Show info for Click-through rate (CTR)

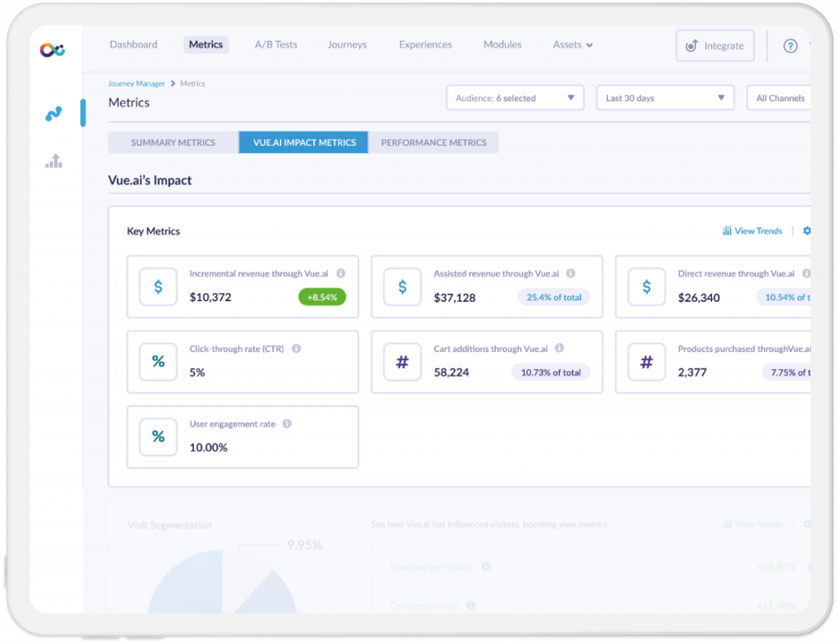(296, 349)
